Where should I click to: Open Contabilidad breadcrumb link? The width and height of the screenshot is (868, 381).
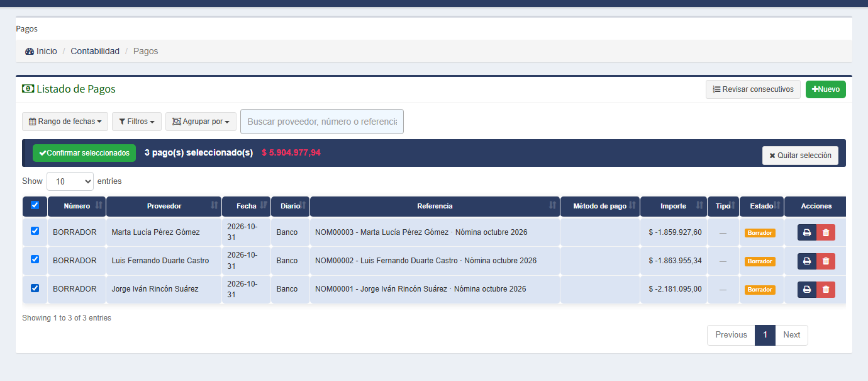tap(95, 51)
